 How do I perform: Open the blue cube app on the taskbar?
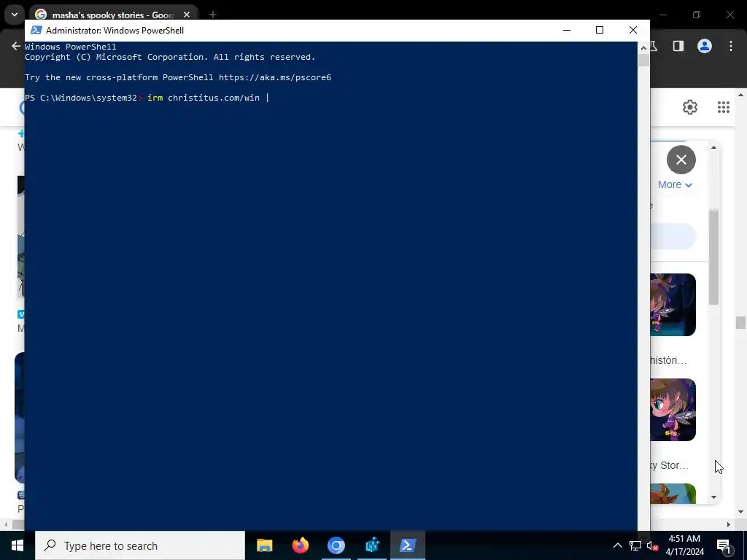tap(372, 545)
